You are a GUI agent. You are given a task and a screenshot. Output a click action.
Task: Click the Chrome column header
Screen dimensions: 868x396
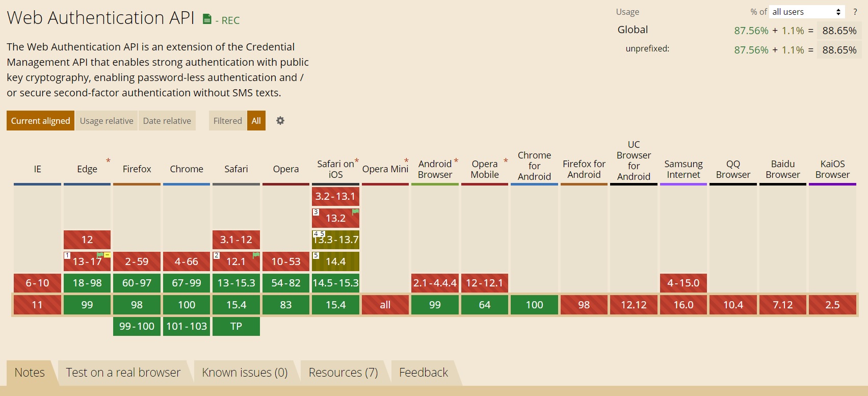click(187, 169)
